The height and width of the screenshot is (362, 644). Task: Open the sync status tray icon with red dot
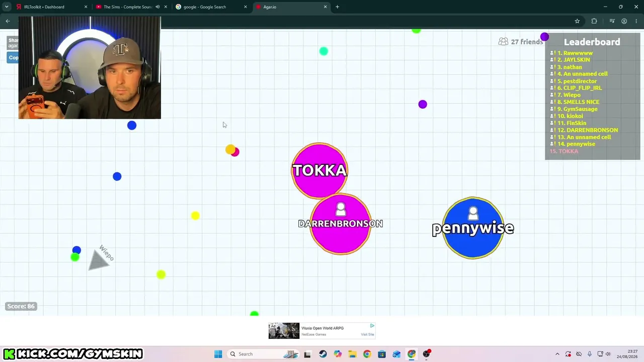(569, 354)
